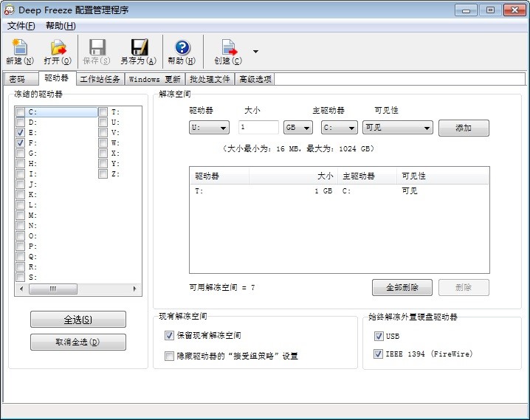Uncheck the USB checkbox
The image size is (530, 420).
[379, 336]
